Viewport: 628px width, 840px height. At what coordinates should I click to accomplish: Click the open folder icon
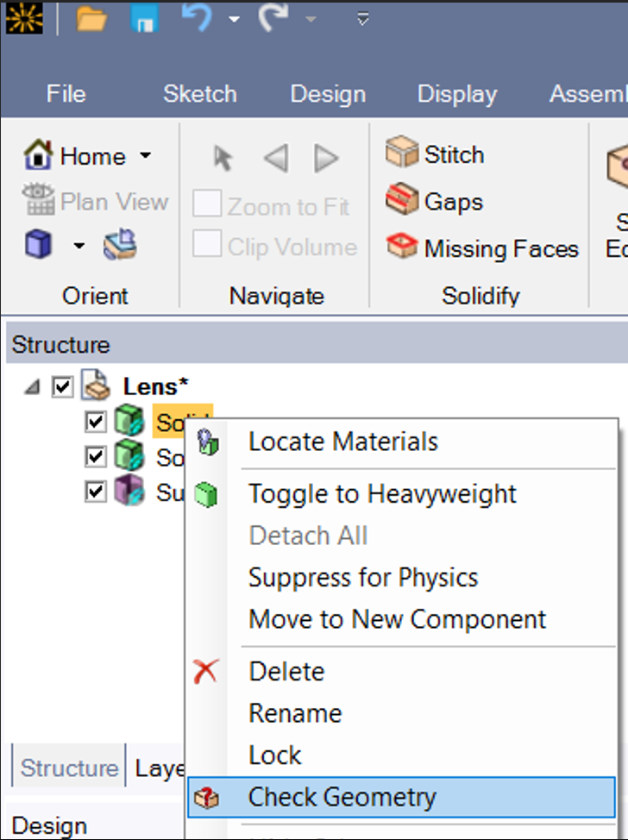[x=91, y=19]
